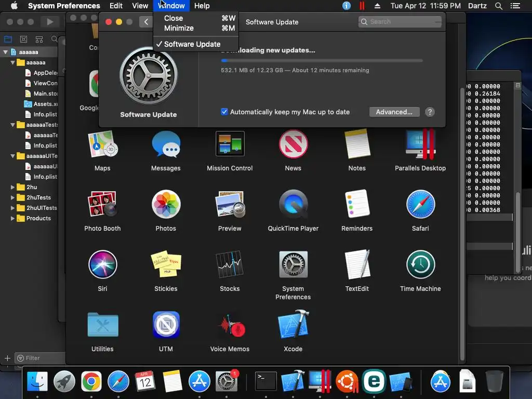Expand the 2huUITests folder

(x=12, y=208)
